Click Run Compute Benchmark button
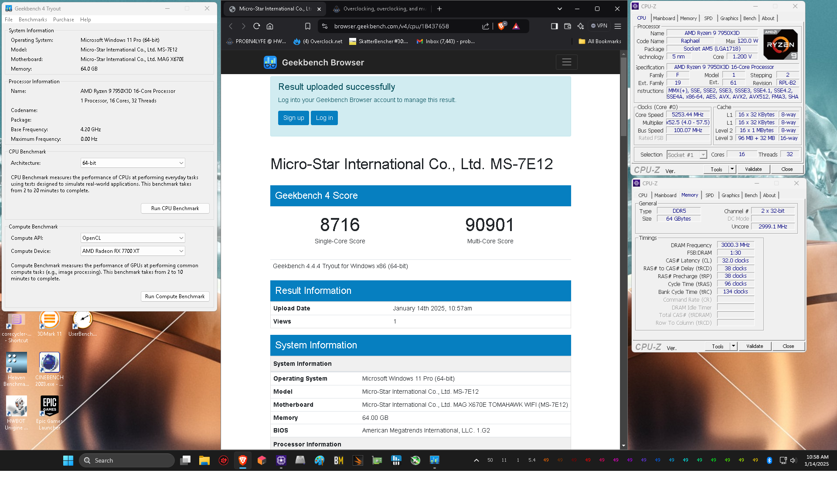The height and width of the screenshot is (504, 837). (x=175, y=296)
